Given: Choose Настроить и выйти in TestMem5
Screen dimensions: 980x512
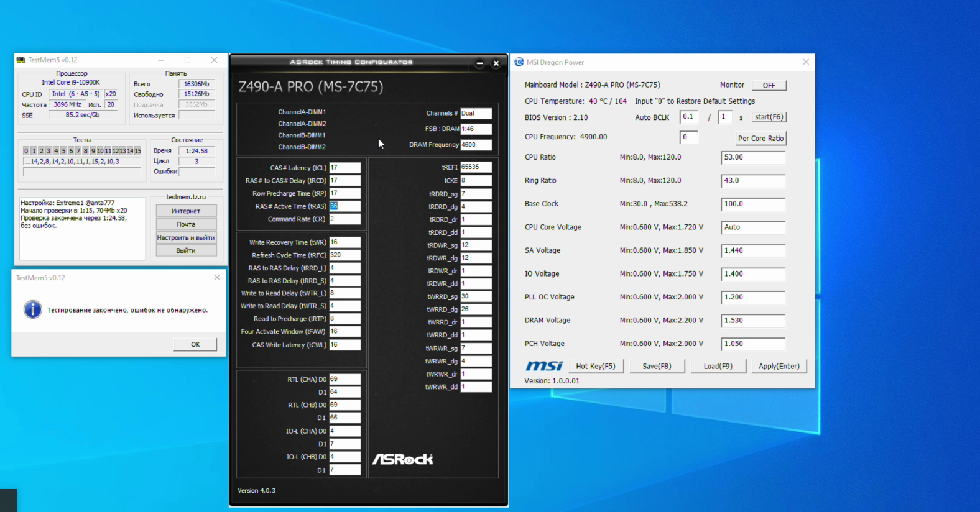Looking at the screenshot, I should (186, 237).
